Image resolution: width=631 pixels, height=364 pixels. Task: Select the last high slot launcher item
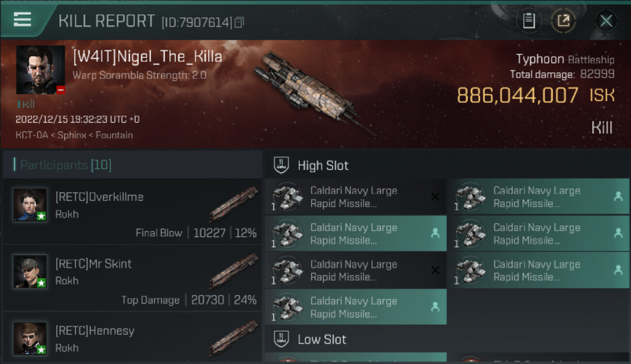(x=355, y=307)
